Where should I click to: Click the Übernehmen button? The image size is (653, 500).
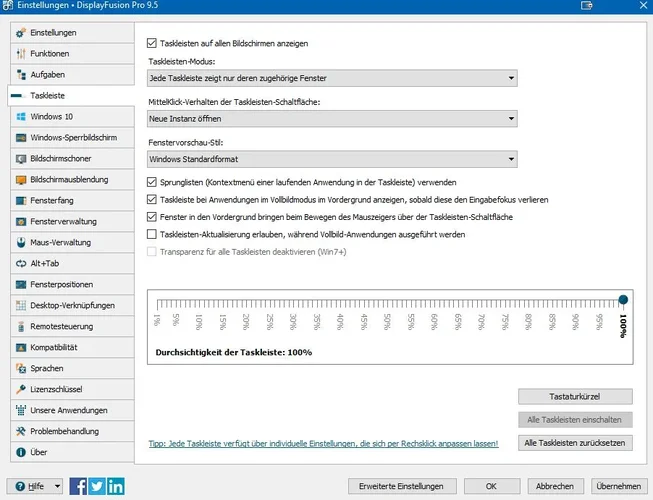tap(618, 486)
